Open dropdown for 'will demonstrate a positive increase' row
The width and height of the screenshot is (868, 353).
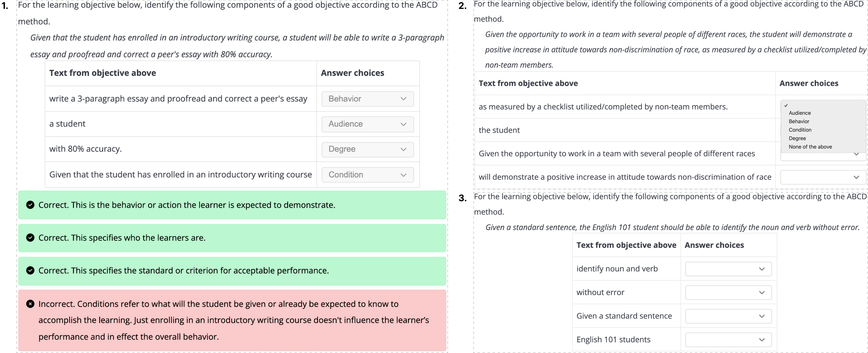823,177
